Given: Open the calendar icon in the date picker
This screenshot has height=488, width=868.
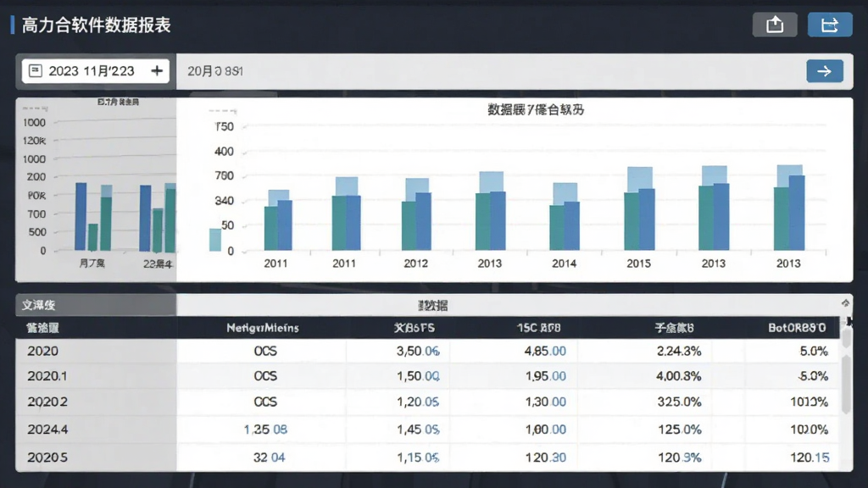Looking at the screenshot, I should [36, 71].
